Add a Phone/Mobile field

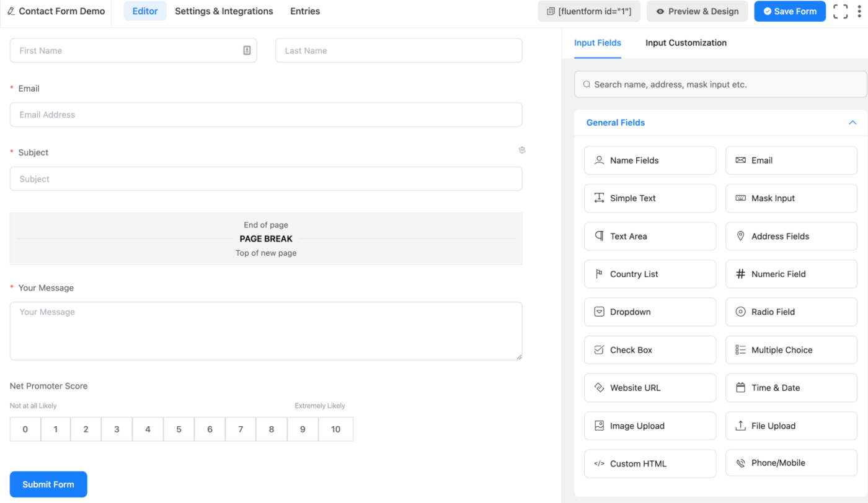click(791, 463)
